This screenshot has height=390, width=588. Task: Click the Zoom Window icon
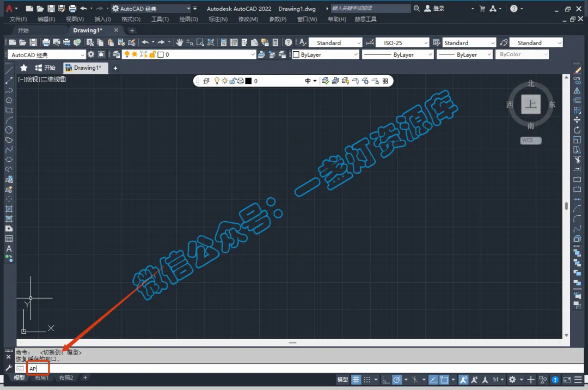coord(200,42)
